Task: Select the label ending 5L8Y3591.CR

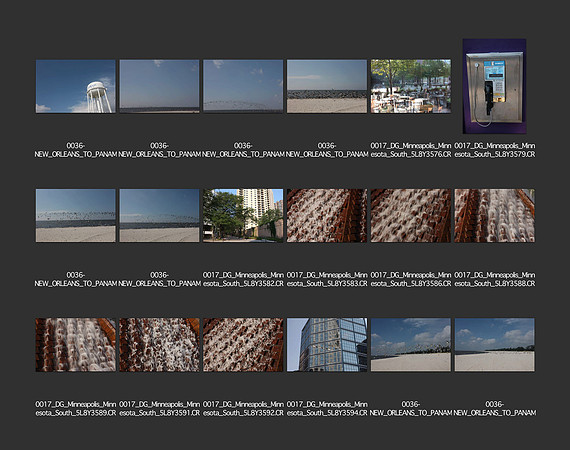Action: 160,409
